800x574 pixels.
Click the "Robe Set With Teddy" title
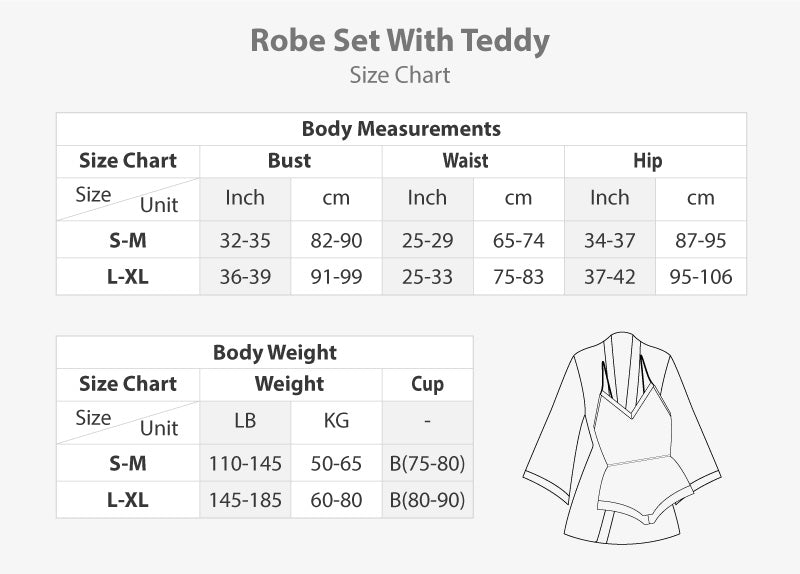point(400,40)
